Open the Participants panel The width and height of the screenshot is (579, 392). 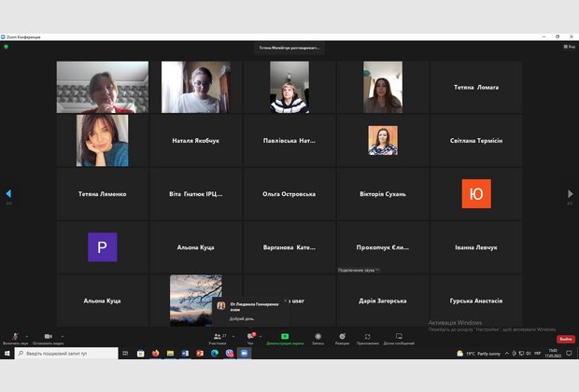coord(218,337)
